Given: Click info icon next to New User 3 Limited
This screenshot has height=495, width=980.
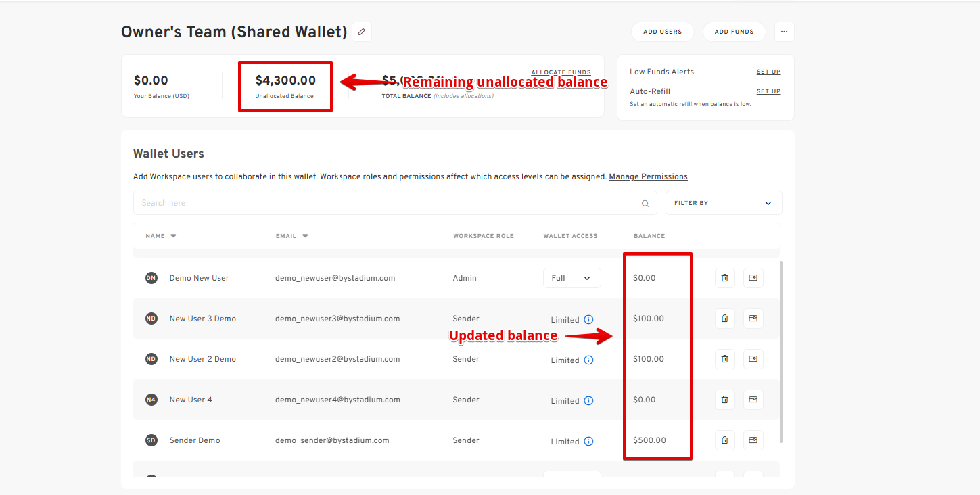Looking at the screenshot, I should point(588,320).
